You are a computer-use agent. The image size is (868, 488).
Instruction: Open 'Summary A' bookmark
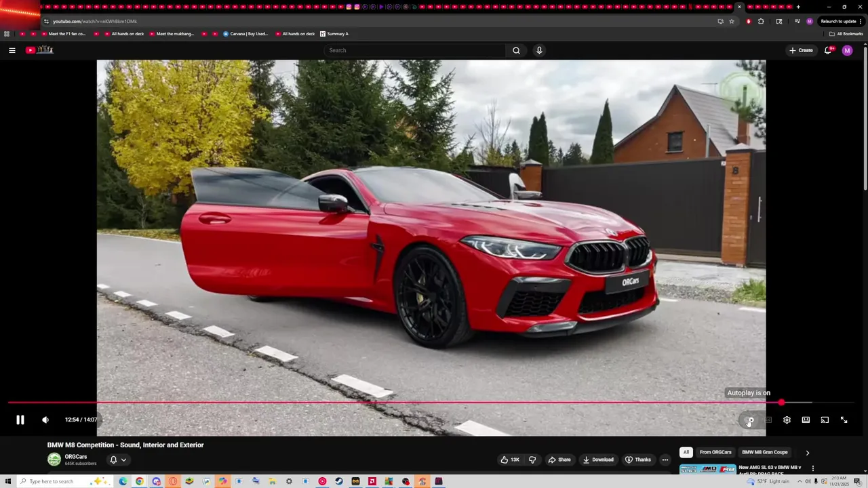click(x=334, y=34)
